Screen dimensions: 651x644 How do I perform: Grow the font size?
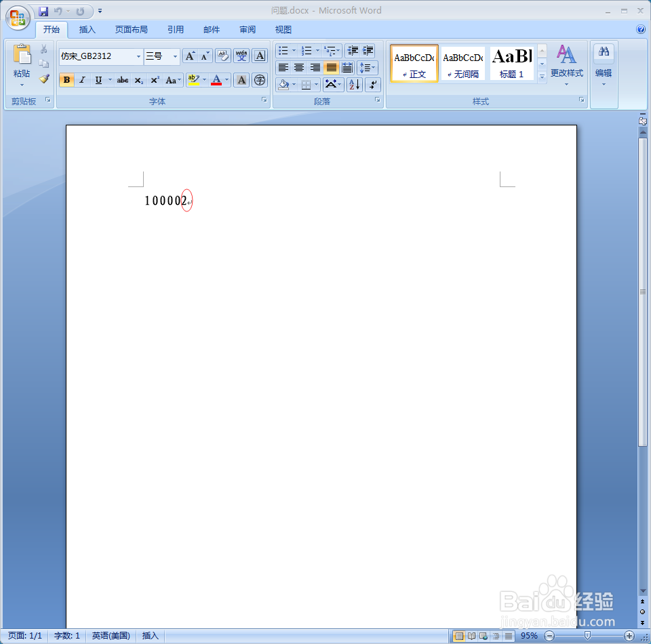(x=190, y=56)
